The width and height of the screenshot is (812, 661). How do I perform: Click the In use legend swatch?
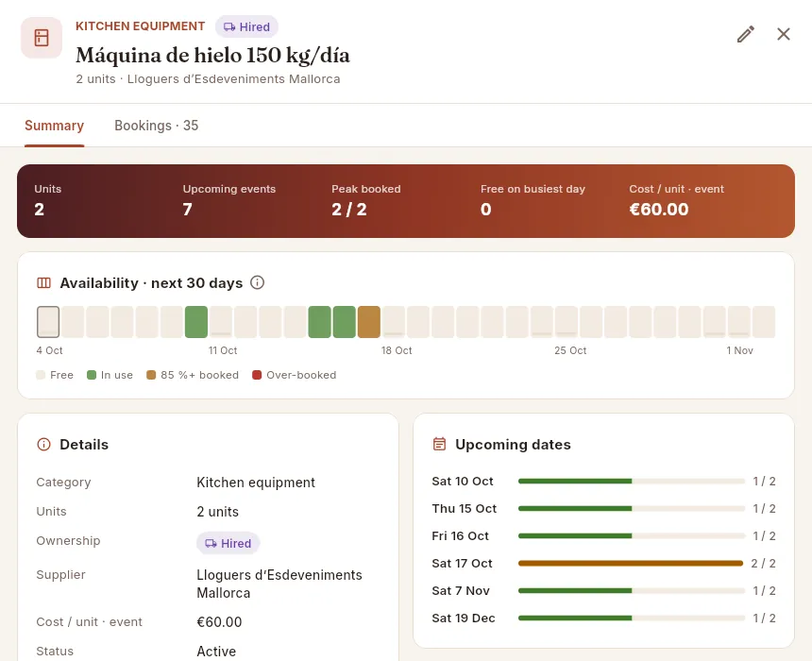coord(92,375)
